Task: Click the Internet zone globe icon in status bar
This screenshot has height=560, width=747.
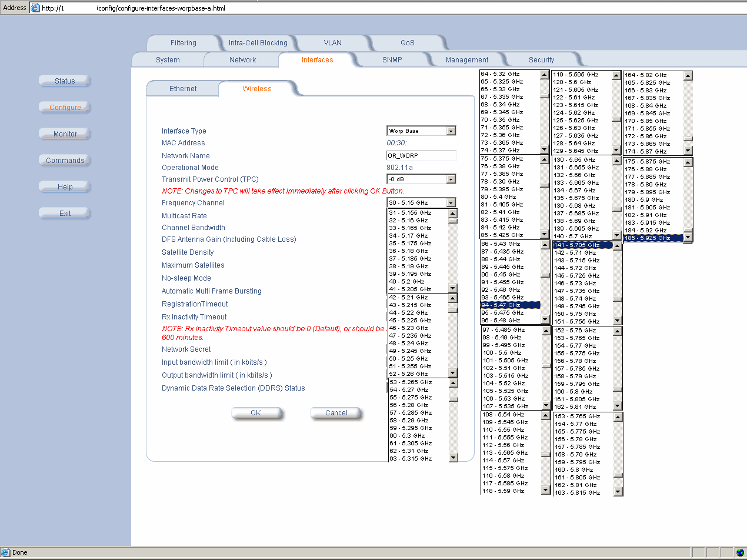Action: 739,552
